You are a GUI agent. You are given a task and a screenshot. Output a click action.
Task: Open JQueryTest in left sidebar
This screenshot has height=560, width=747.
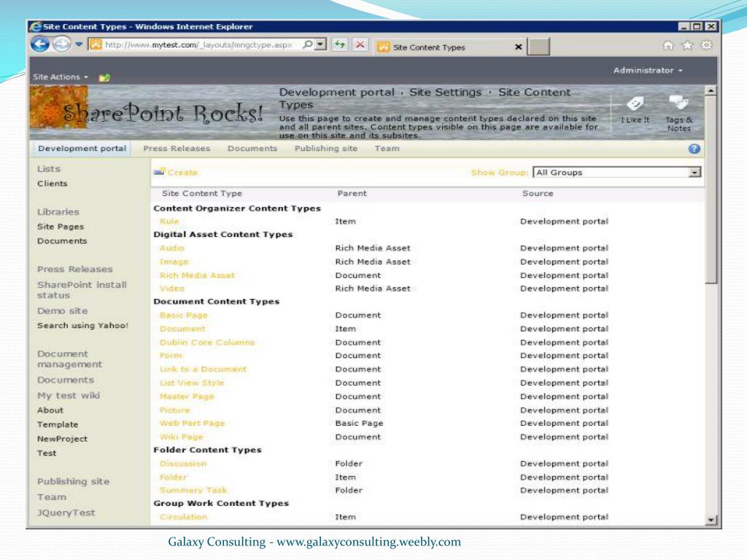point(66,513)
